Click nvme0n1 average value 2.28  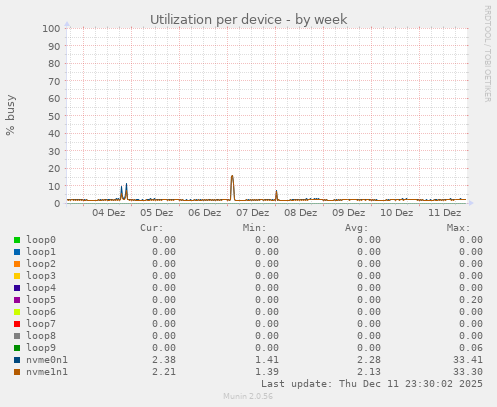click(x=369, y=360)
